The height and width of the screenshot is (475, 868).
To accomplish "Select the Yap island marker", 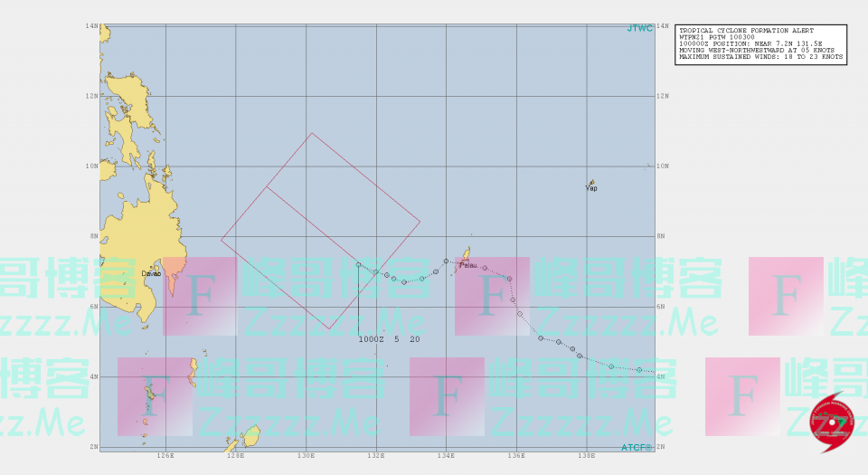I will click(591, 184).
